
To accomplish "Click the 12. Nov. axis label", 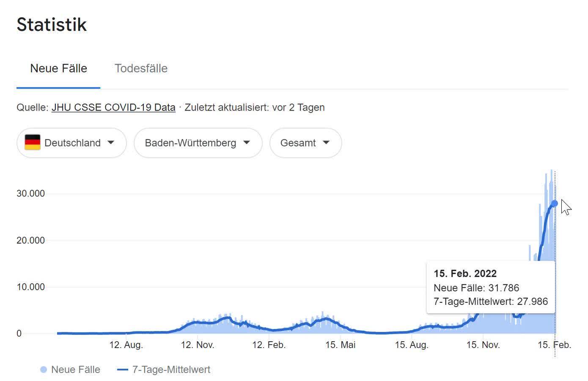I will [x=198, y=345].
